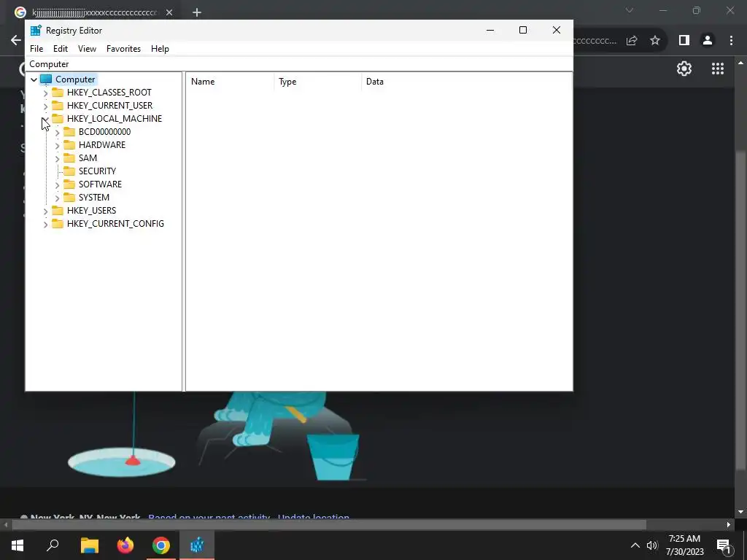Open Chrome's share page icon
747x560 pixels.
632,41
